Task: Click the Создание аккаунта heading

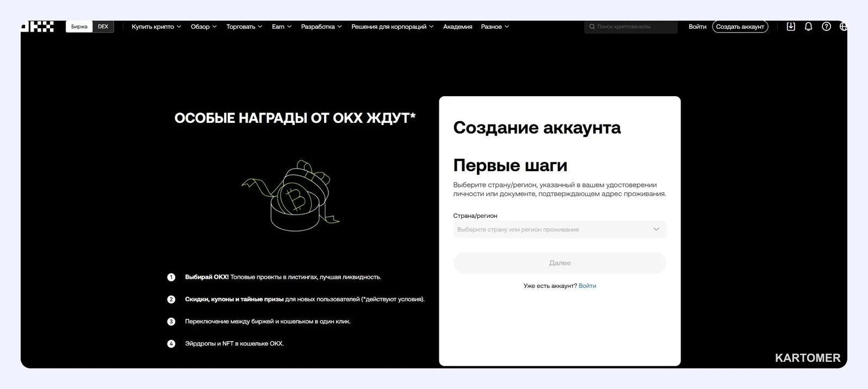Action: point(537,128)
